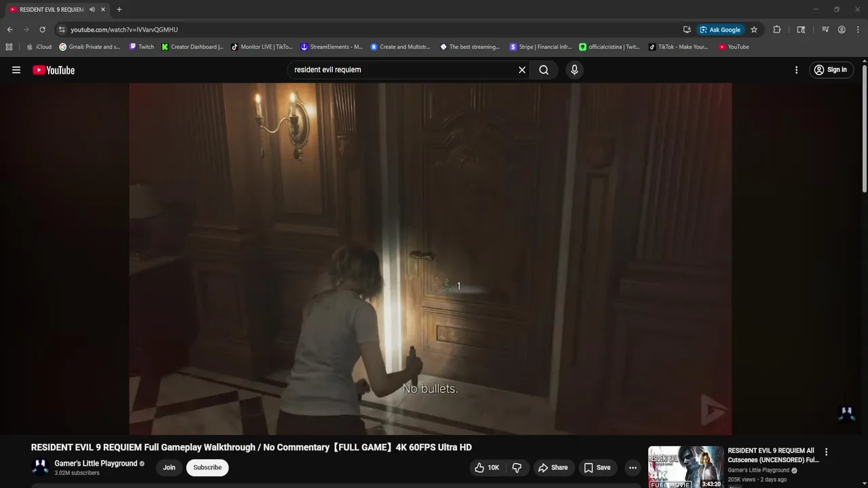Image resolution: width=868 pixels, height=488 pixels.
Task: Install app icon in the address bar
Action: (x=687, y=30)
